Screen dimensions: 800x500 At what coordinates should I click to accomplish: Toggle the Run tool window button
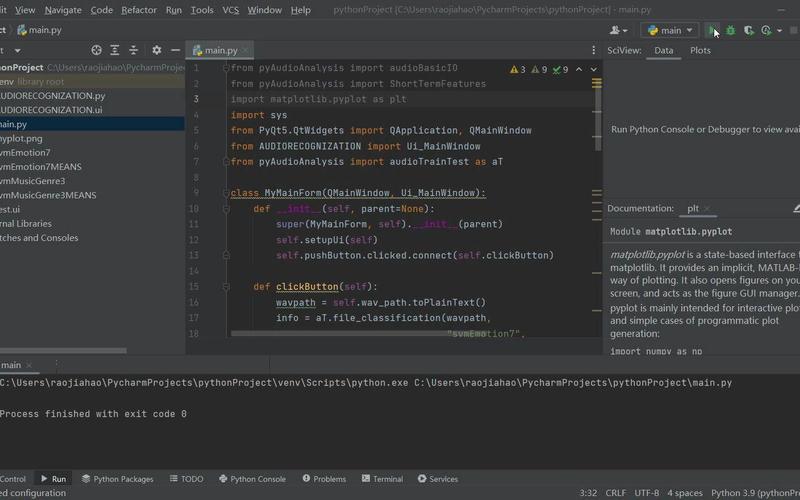[x=53, y=479]
